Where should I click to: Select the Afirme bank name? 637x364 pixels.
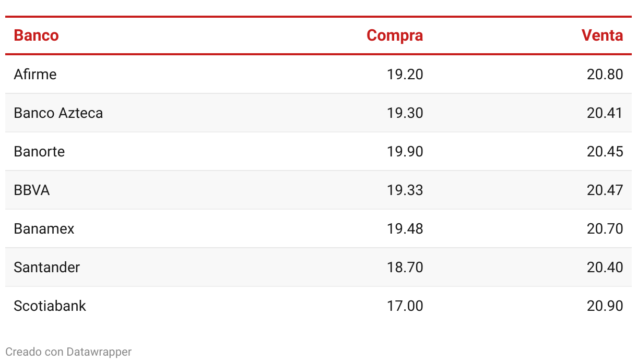pos(35,74)
